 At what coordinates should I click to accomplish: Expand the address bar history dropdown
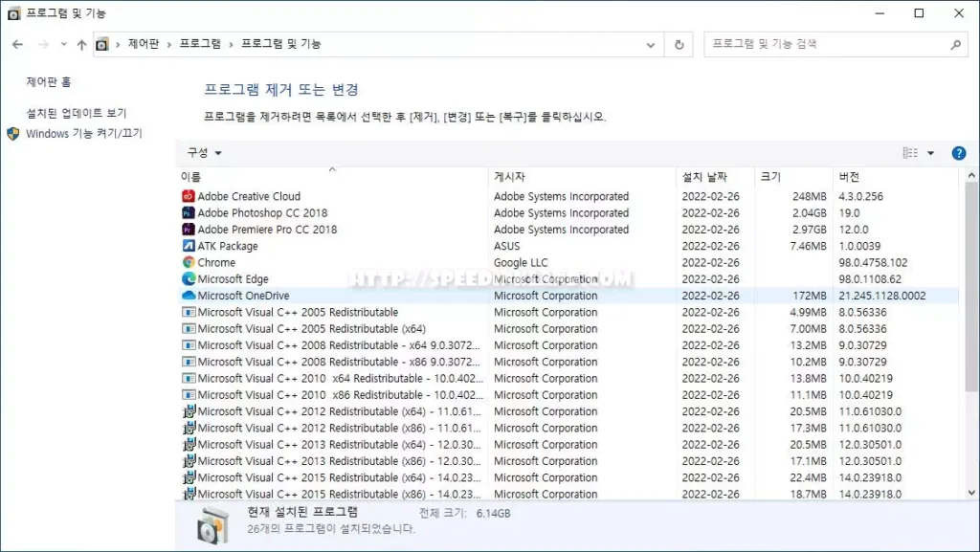651,44
